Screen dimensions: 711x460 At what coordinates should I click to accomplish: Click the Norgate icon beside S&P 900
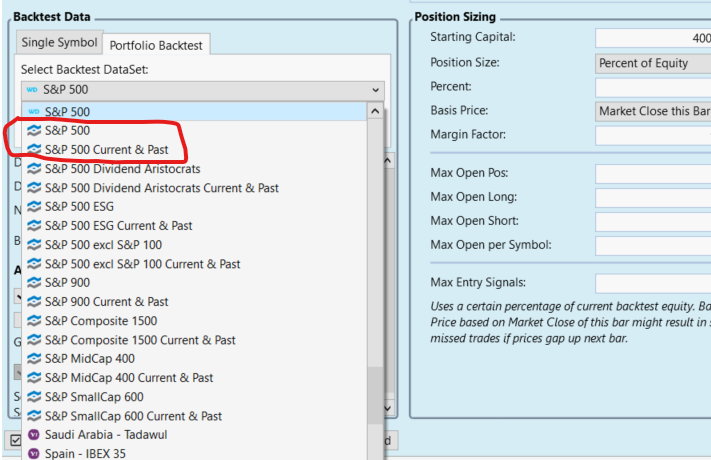pyautogui.click(x=34, y=283)
